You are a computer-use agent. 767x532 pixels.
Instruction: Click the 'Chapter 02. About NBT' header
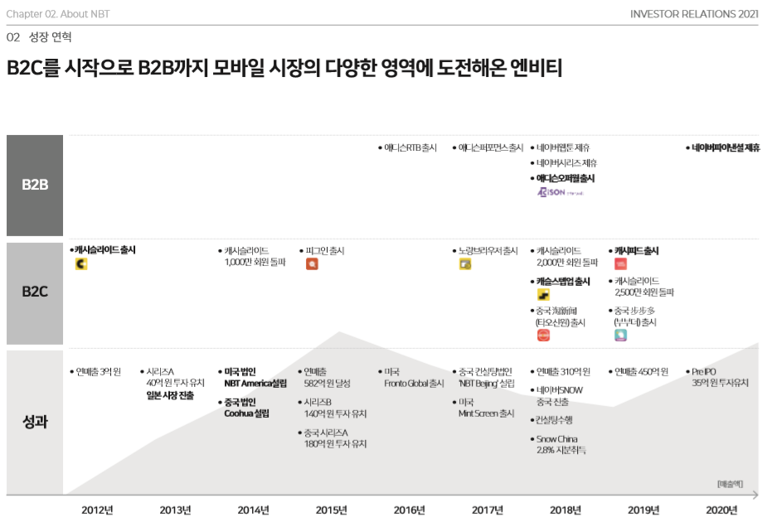click(58, 14)
